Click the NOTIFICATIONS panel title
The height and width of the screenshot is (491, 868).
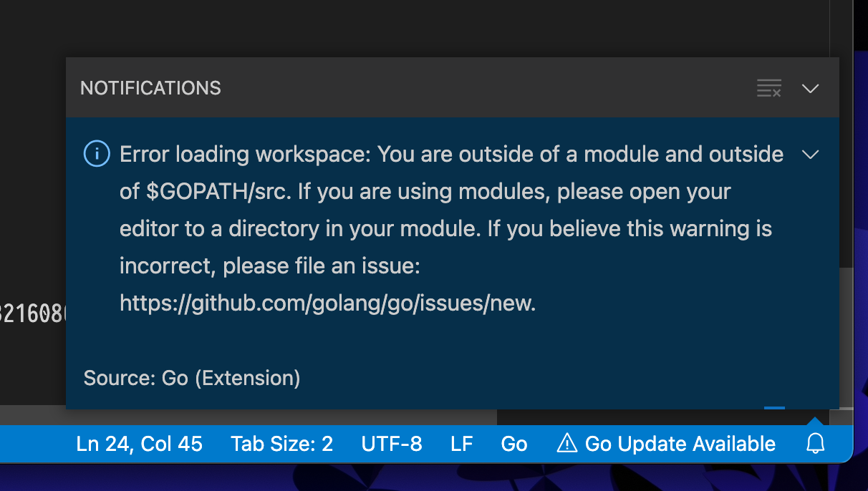(x=150, y=88)
